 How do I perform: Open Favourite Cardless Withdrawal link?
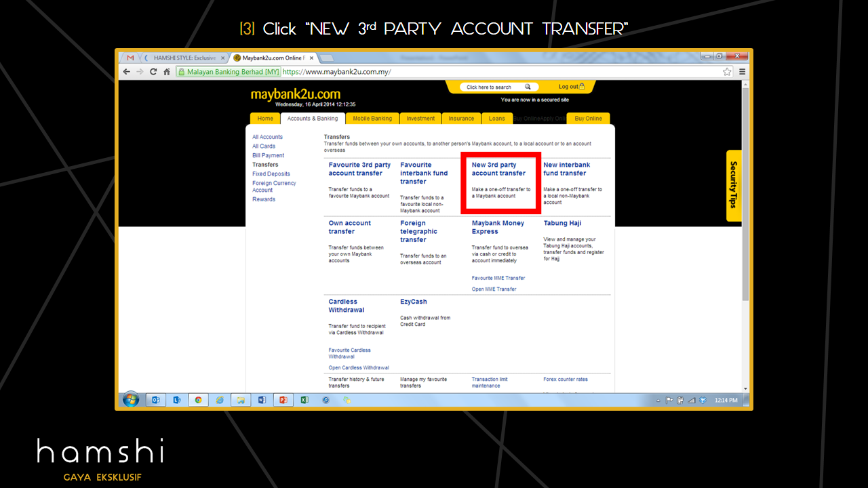click(350, 353)
